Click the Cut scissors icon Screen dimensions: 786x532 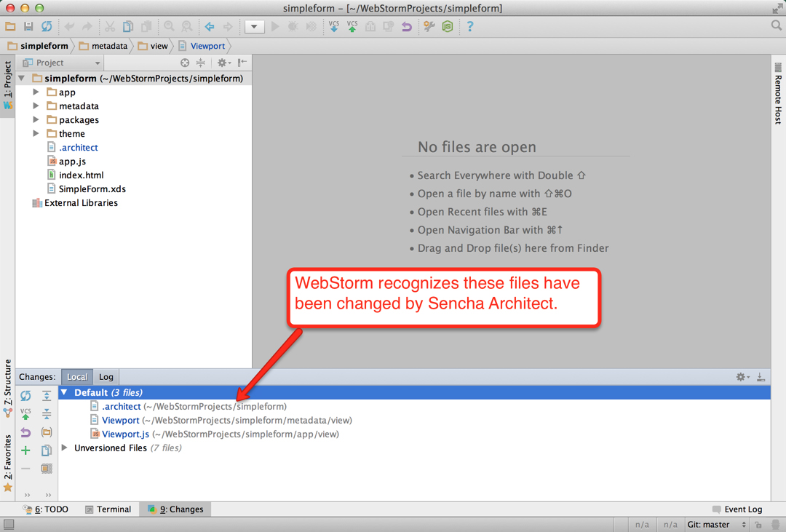pos(110,27)
